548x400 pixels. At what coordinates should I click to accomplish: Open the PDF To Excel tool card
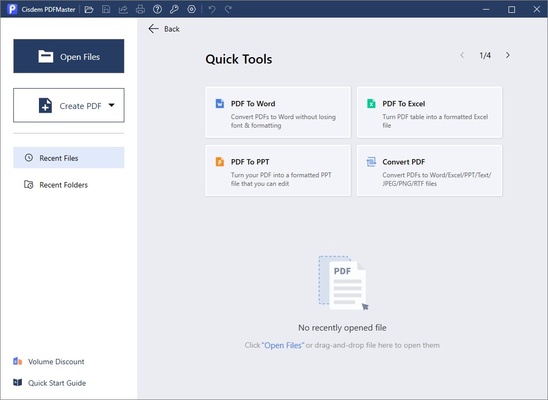coord(429,112)
